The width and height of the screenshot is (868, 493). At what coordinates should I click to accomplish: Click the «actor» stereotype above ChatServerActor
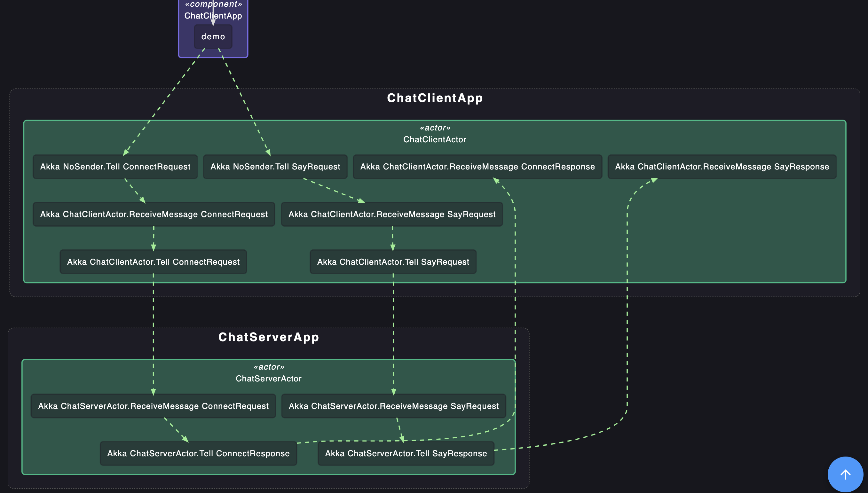(269, 367)
